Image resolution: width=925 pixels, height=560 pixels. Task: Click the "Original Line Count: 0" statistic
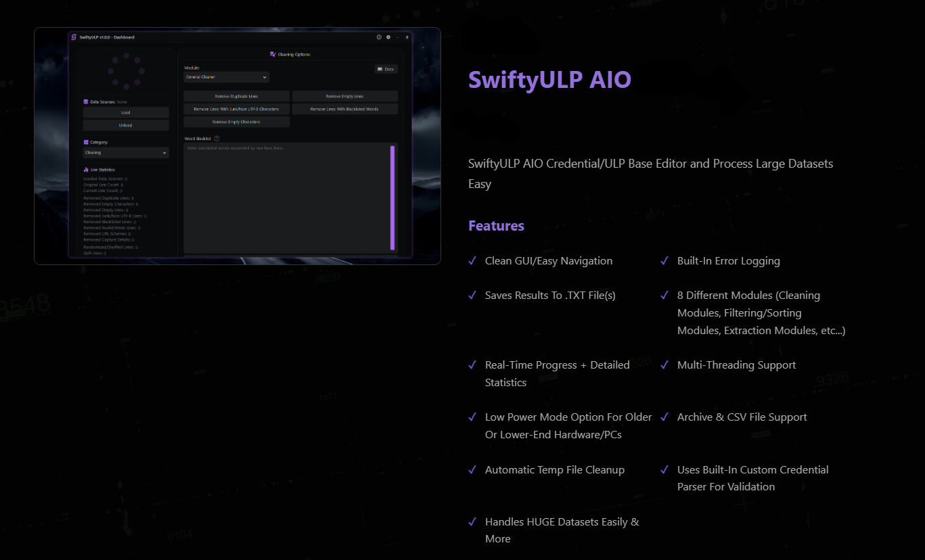(x=104, y=185)
